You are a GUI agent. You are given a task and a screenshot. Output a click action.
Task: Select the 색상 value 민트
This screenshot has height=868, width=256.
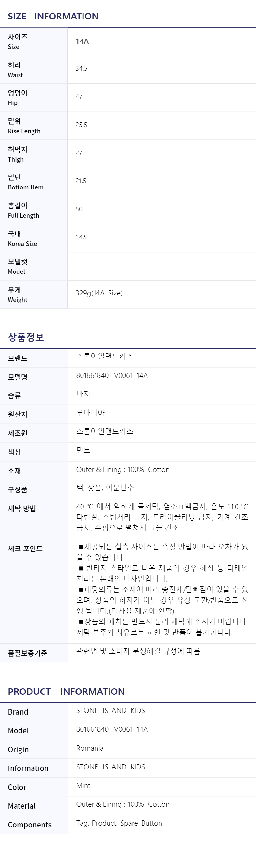pyautogui.click(x=83, y=450)
